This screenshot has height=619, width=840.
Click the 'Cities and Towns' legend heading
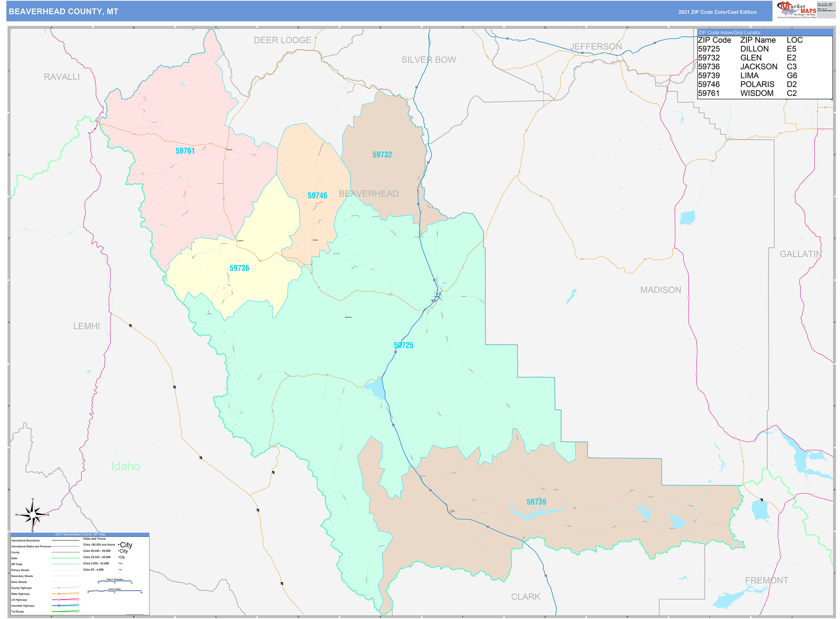point(94,539)
